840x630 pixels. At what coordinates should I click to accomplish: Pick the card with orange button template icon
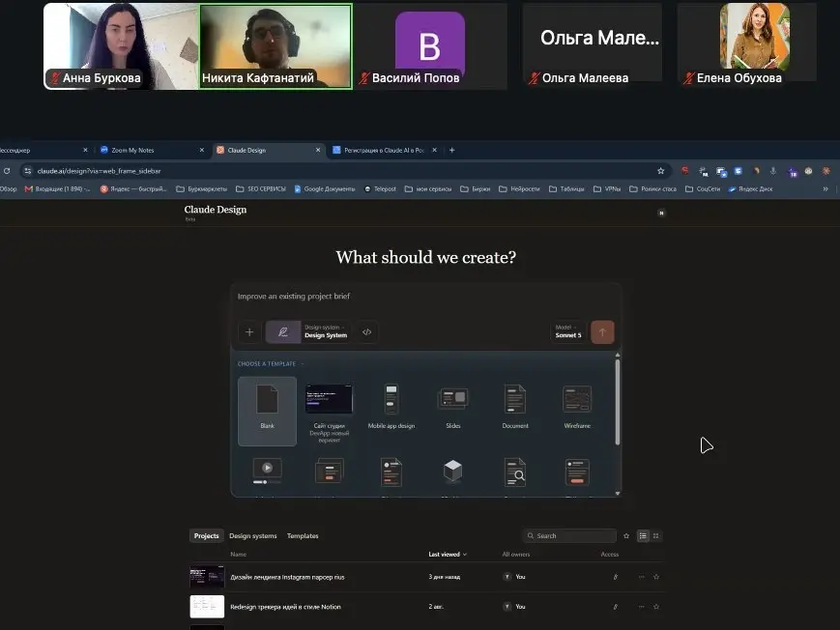coord(577,472)
